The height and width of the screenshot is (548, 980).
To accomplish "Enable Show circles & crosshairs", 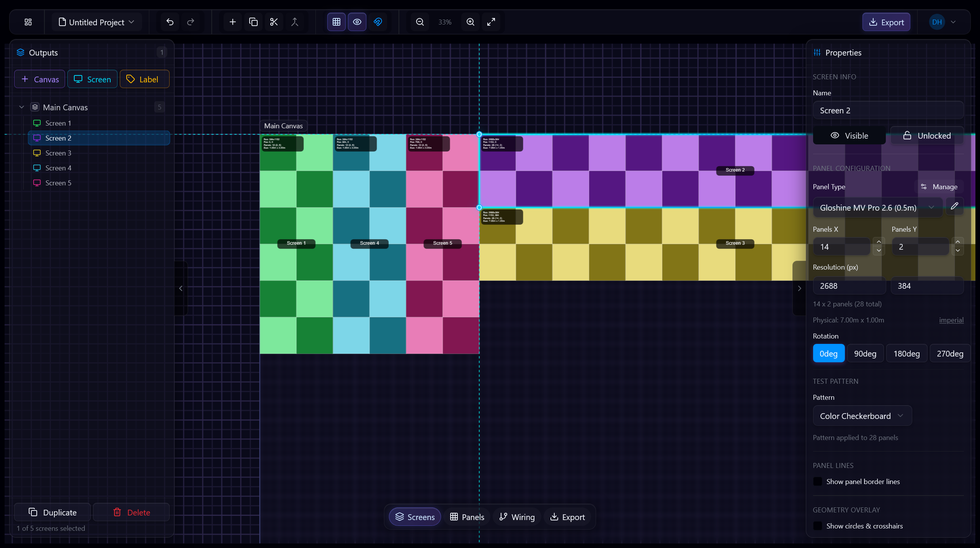I will click(817, 526).
